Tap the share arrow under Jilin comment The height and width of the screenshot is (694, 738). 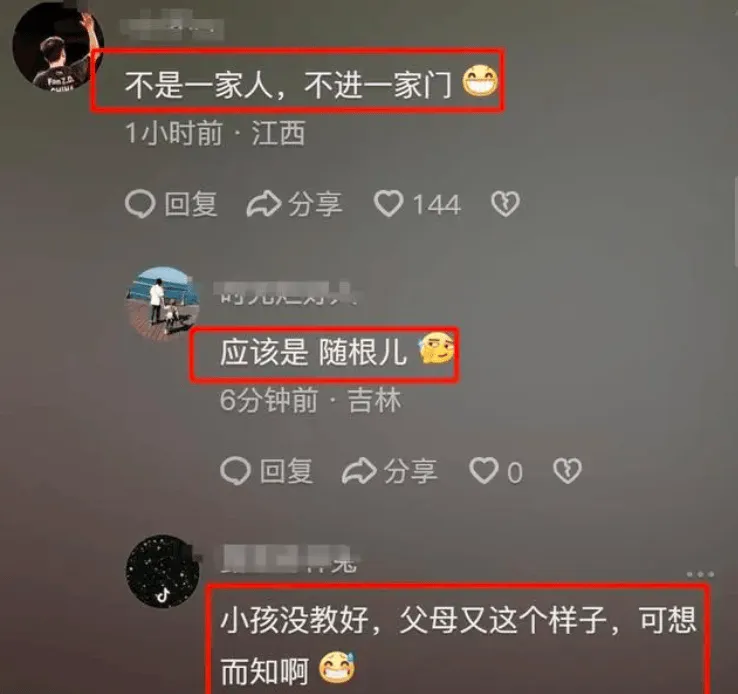[359, 471]
